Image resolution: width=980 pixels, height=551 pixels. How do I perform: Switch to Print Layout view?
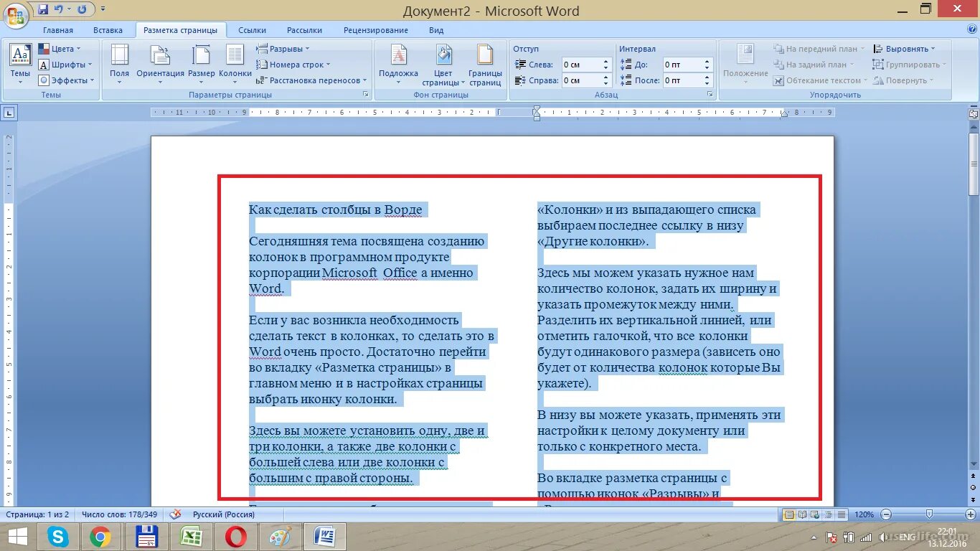tap(790, 514)
